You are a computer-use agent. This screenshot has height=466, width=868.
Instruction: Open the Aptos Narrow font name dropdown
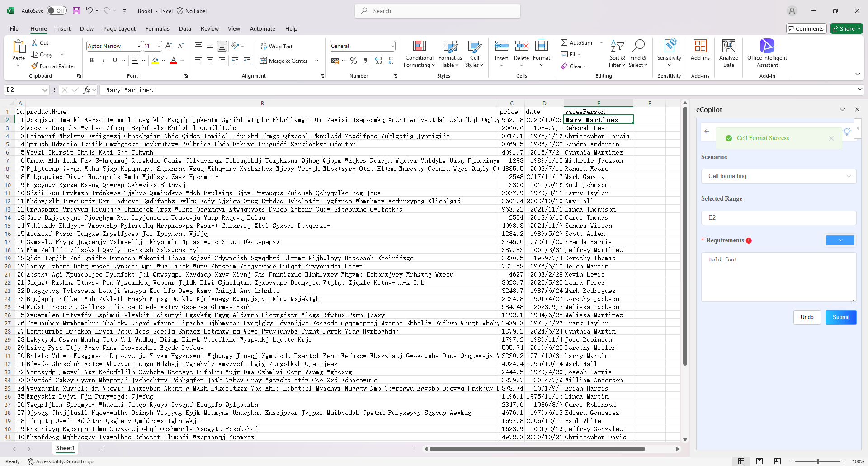(138, 46)
